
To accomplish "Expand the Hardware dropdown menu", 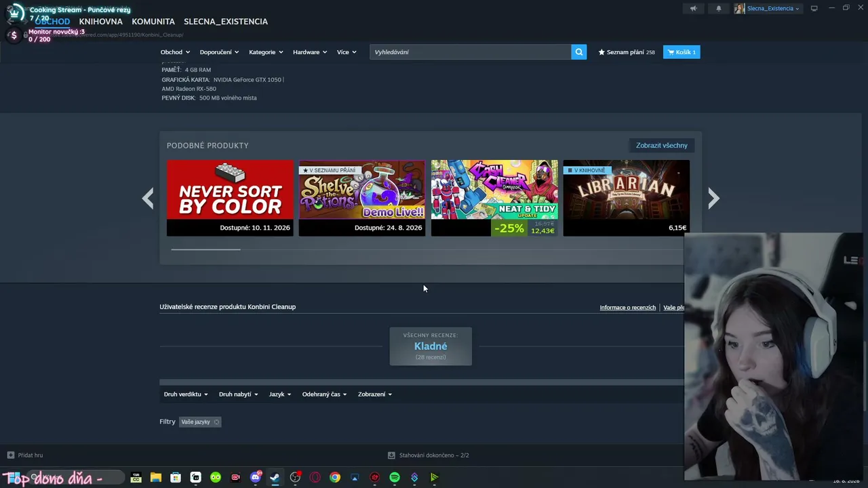I will [x=310, y=52].
